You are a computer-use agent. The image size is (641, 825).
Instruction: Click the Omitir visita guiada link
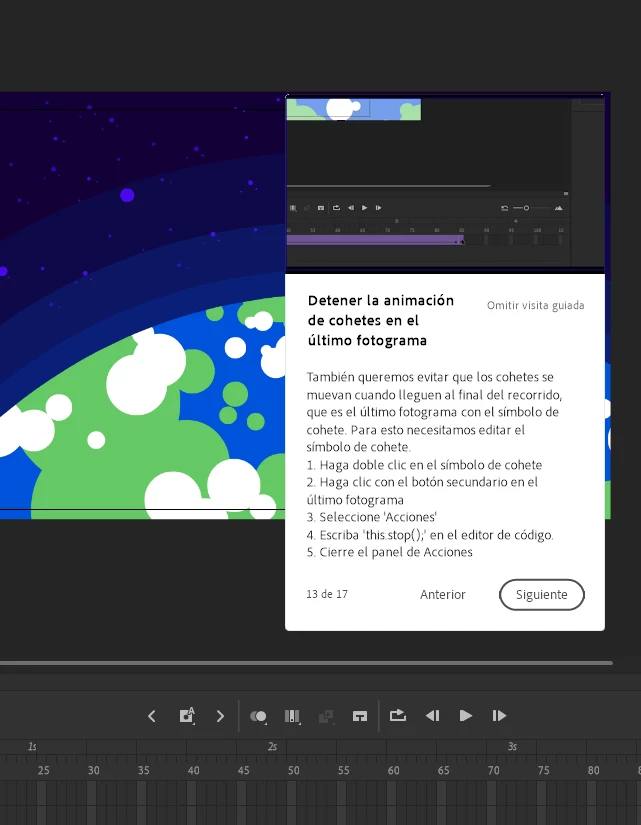[x=535, y=305]
